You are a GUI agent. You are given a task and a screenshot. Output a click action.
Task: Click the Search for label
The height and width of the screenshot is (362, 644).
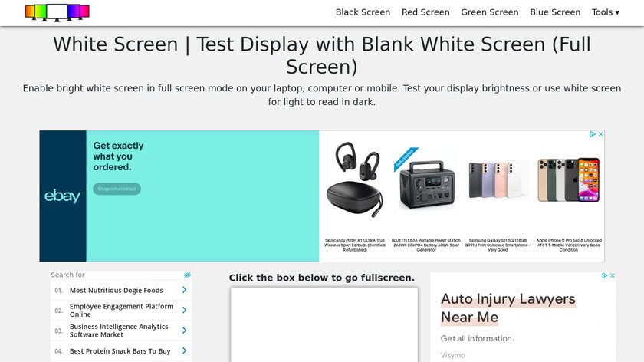(x=67, y=275)
